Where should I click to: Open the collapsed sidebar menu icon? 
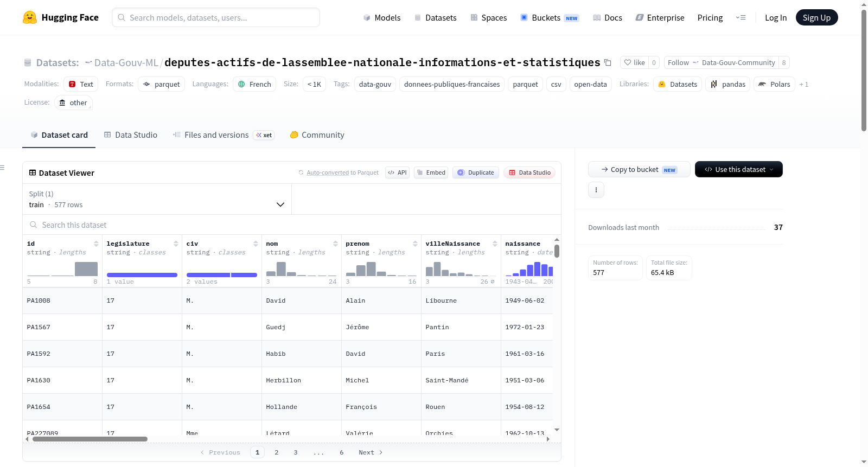click(x=3, y=168)
